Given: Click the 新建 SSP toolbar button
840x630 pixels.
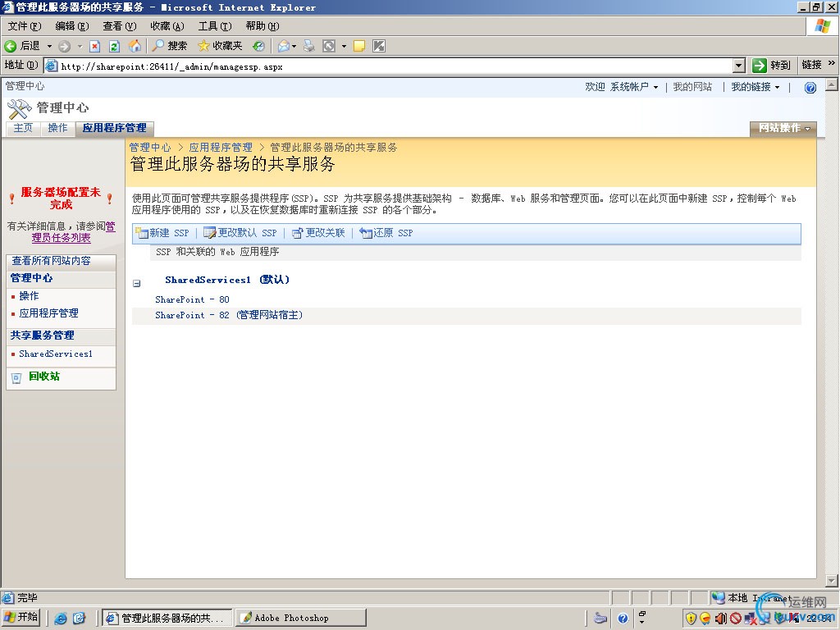Looking at the screenshot, I should (162, 233).
